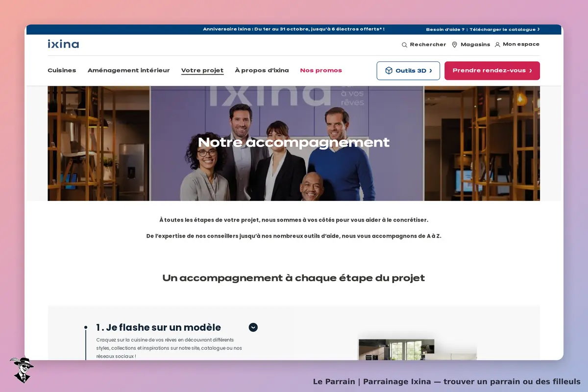Open the Nos promos menu
This screenshot has height=392, width=588.
point(321,71)
